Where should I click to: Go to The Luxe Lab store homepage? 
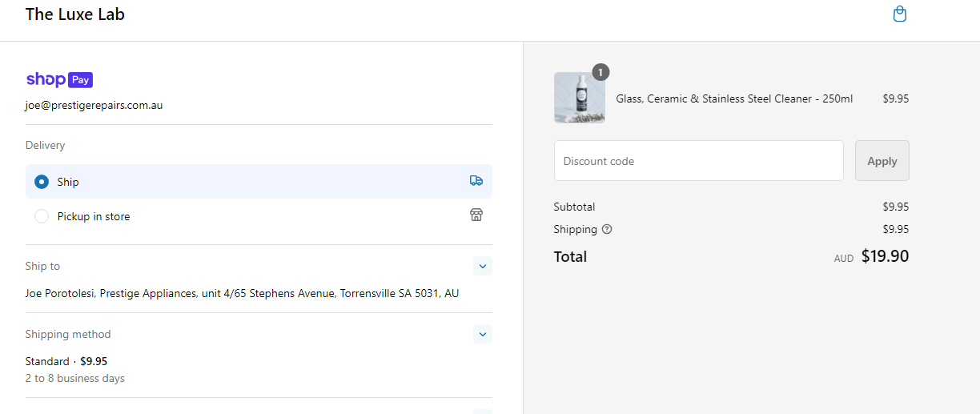coord(75,14)
